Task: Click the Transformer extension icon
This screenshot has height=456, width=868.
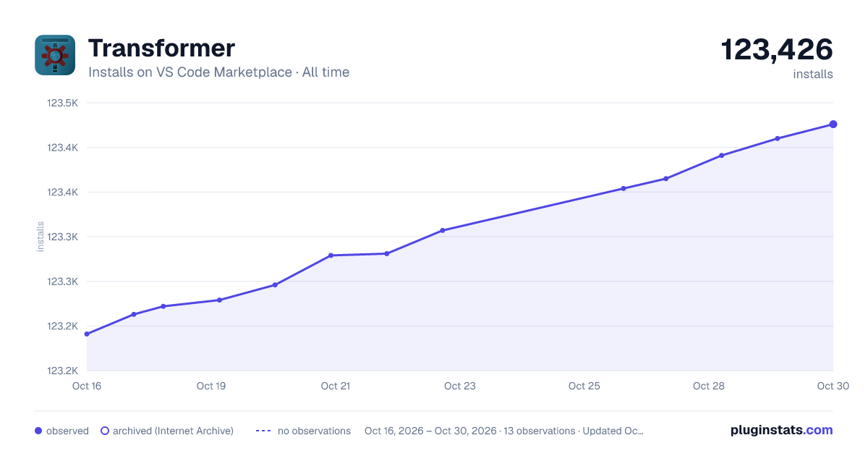Action: point(55,55)
